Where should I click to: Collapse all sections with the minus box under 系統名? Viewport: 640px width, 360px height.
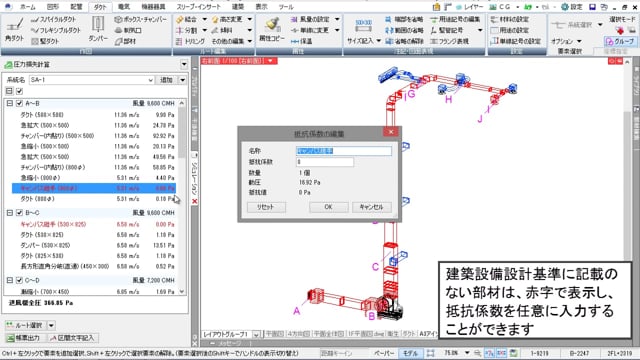(x=9, y=91)
